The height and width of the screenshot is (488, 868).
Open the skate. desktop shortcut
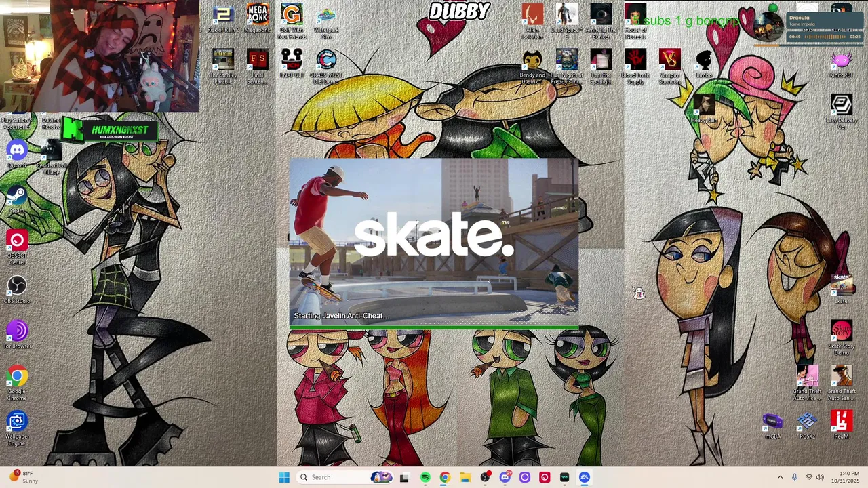(841, 290)
